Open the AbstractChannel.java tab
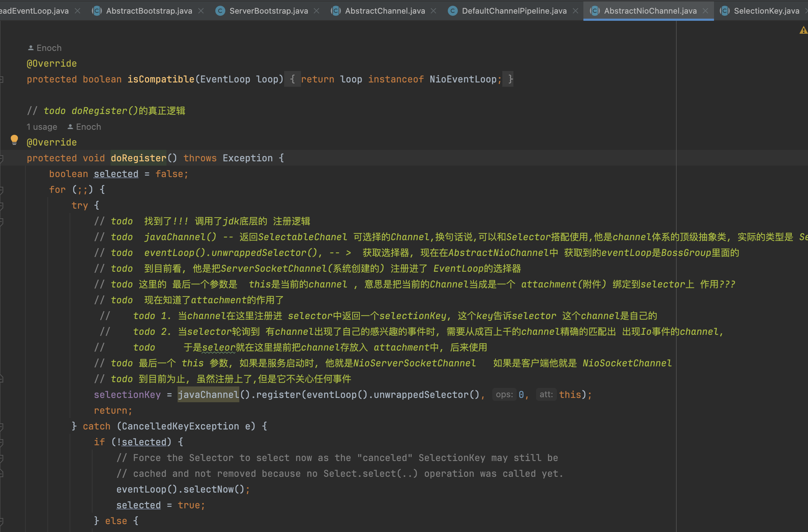Screen dimensions: 808x532 (385, 11)
